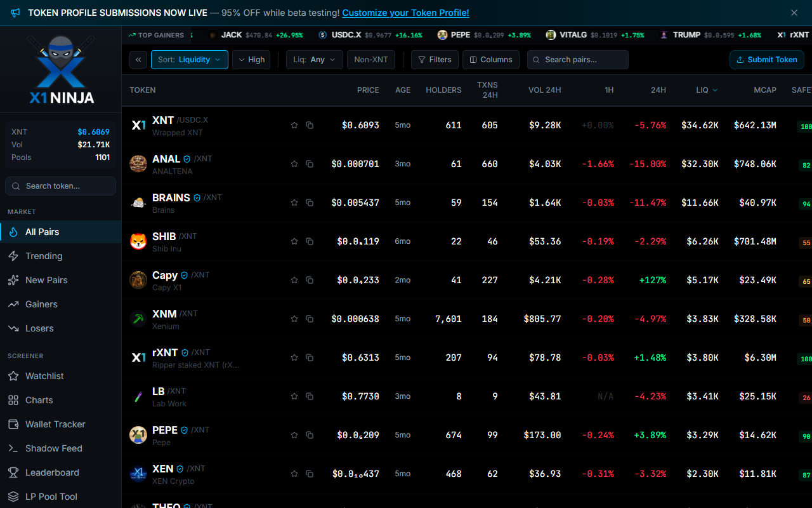
Task: Open Watchlist in sidebar
Action: click(61, 376)
